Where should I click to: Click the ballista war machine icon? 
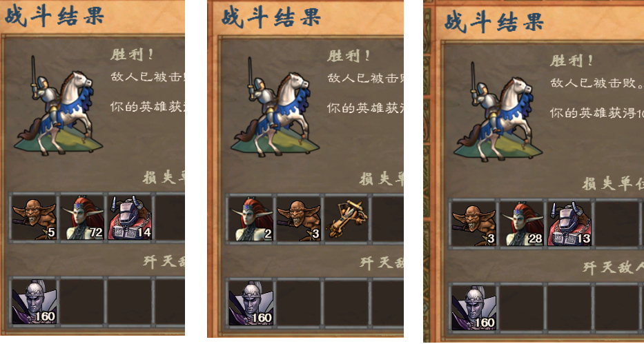[347, 219]
